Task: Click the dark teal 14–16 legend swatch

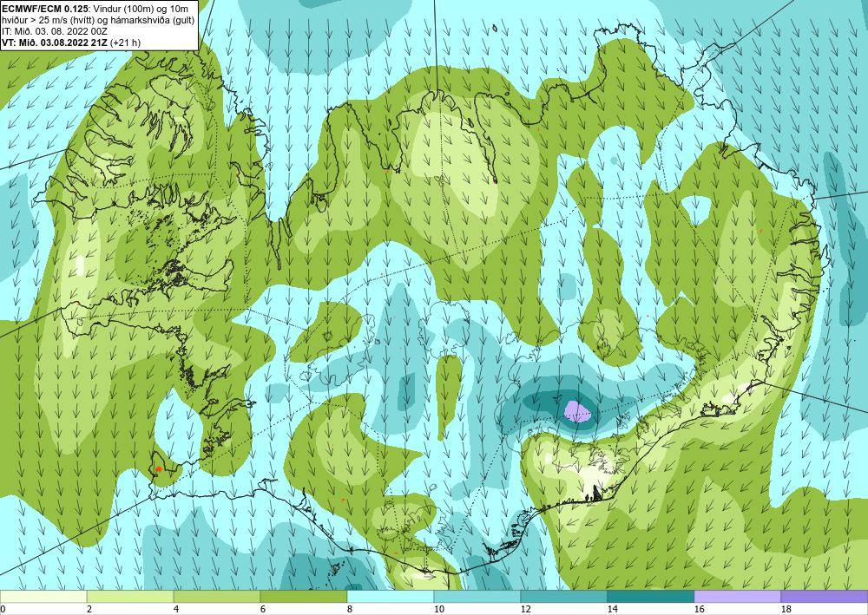Action: [x=651, y=597]
